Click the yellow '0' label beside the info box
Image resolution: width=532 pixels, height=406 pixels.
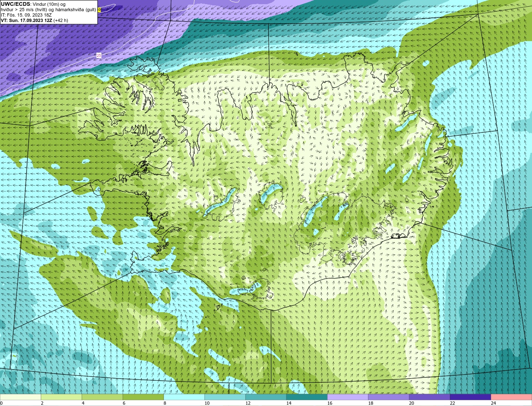[x=99, y=9]
